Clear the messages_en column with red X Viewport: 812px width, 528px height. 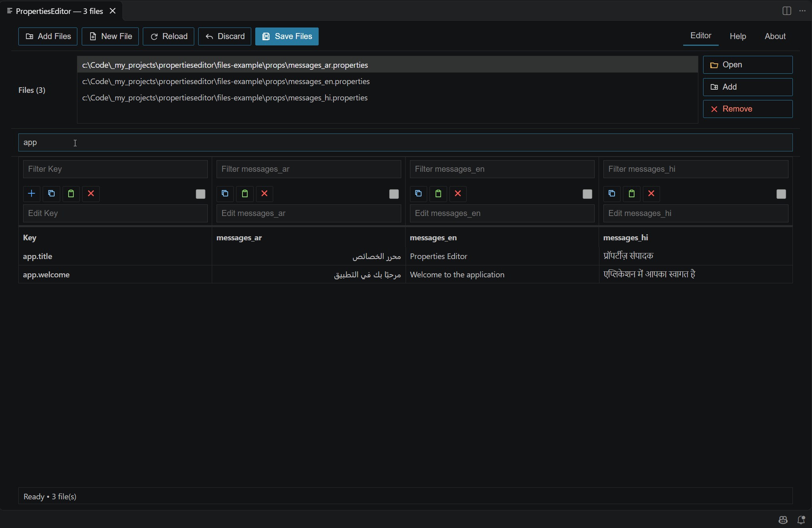click(458, 194)
